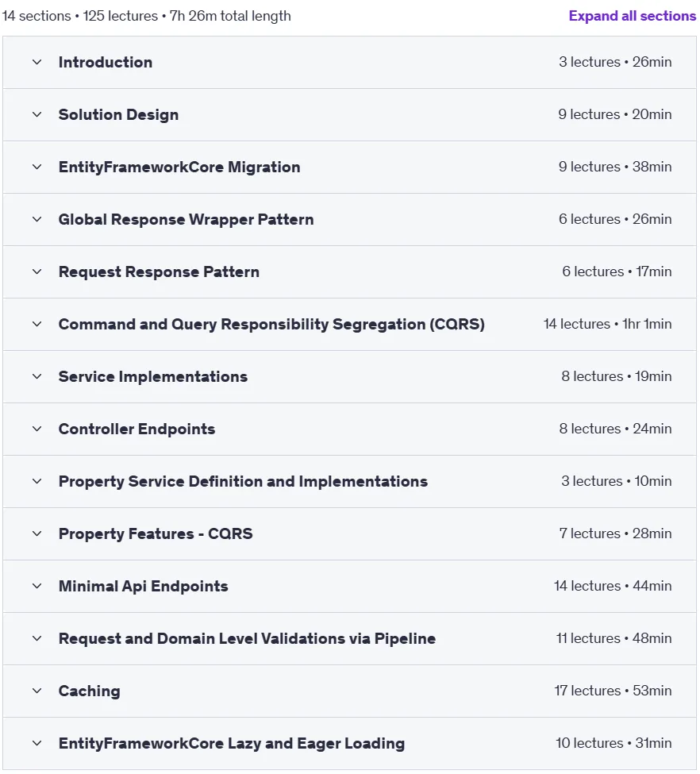Expand the Solution Design section chevron
The image size is (700, 774).
(x=37, y=114)
